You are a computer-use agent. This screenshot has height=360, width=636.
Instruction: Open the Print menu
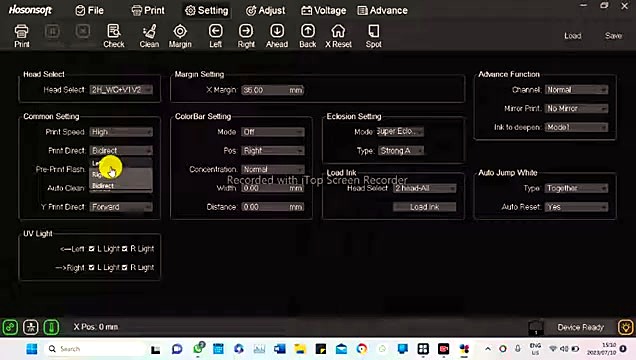[x=148, y=11]
